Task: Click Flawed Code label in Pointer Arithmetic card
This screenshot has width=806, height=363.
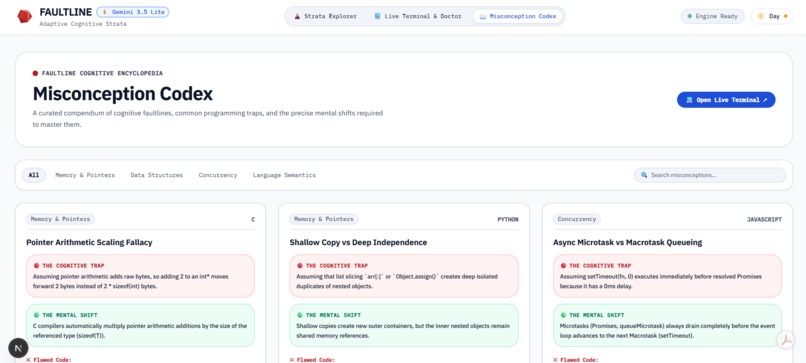Action: click(49, 360)
